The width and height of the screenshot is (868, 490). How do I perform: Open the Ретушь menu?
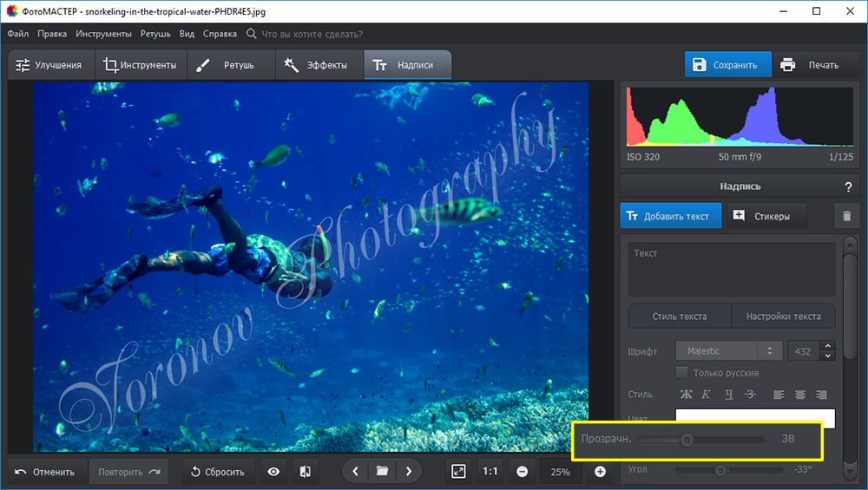(x=156, y=34)
